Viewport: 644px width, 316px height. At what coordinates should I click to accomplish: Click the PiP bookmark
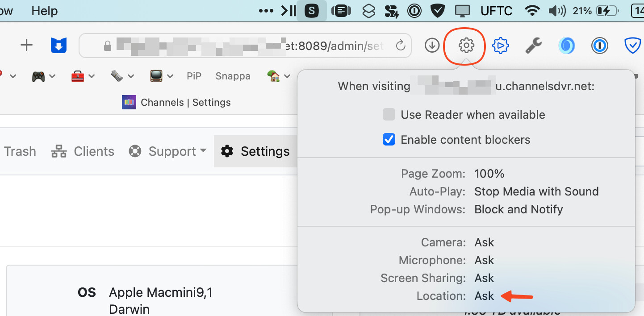click(194, 76)
